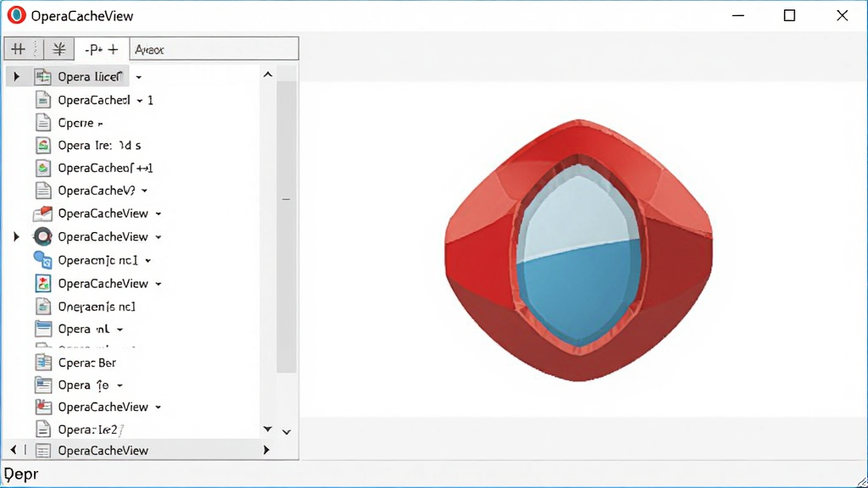Click the vertical scrollbar thumb
Viewport: 868px width, 488px height.
pos(287,227)
